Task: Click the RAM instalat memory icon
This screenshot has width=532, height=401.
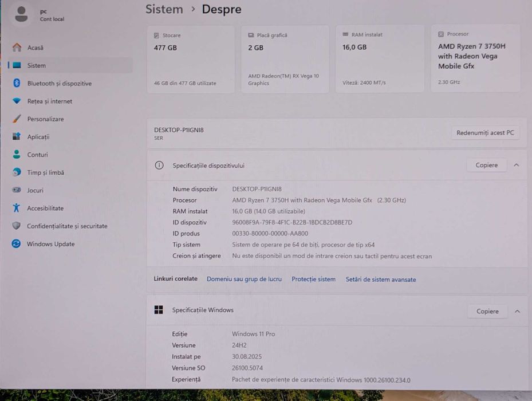Action: (345, 34)
